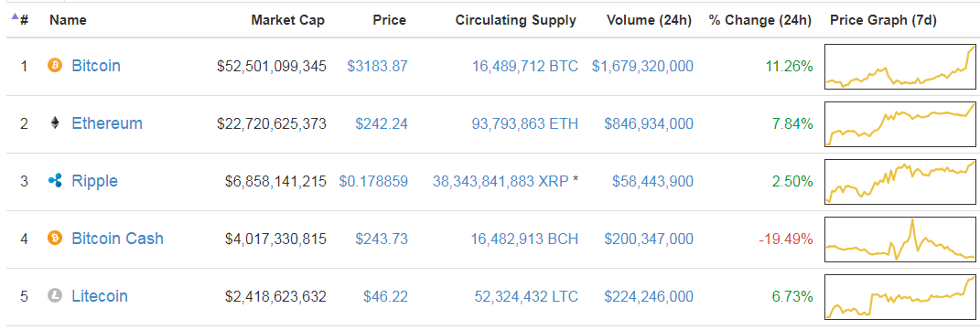Open Bitcoin Cash 7-day price graph

click(x=899, y=239)
